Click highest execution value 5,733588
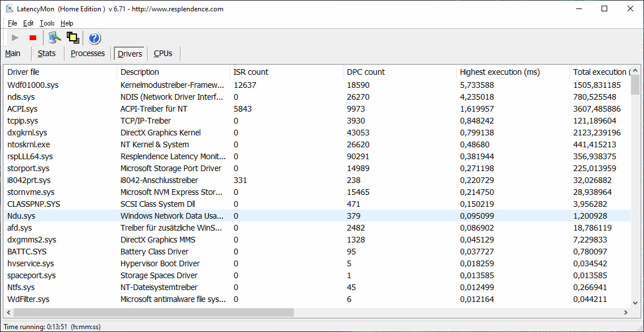 [x=477, y=85]
